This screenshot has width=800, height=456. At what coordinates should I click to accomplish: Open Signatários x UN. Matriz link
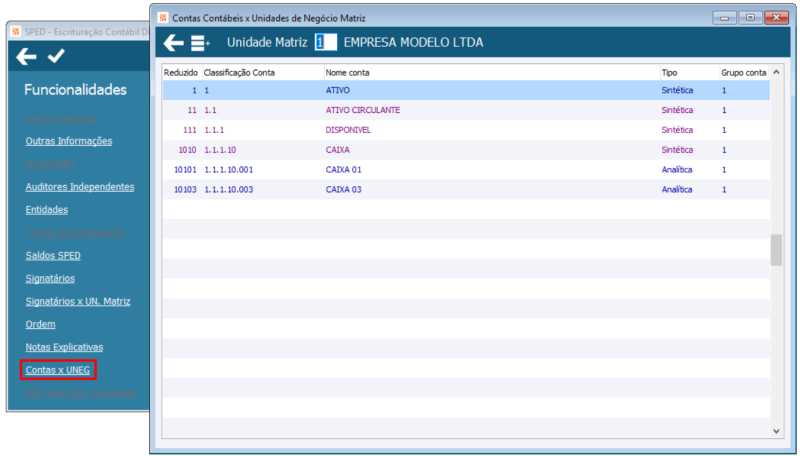pos(78,301)
